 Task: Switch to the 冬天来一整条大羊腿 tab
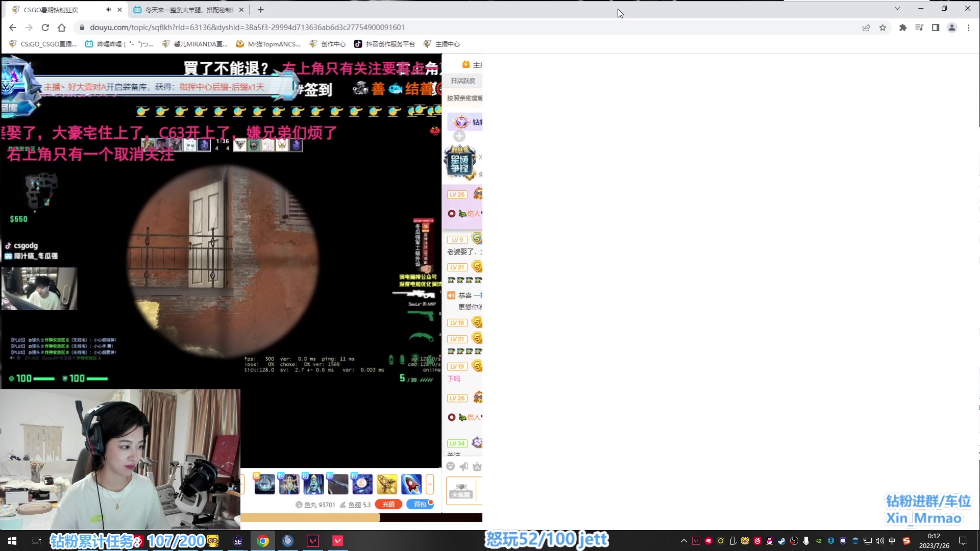click(x=189, y=10)
